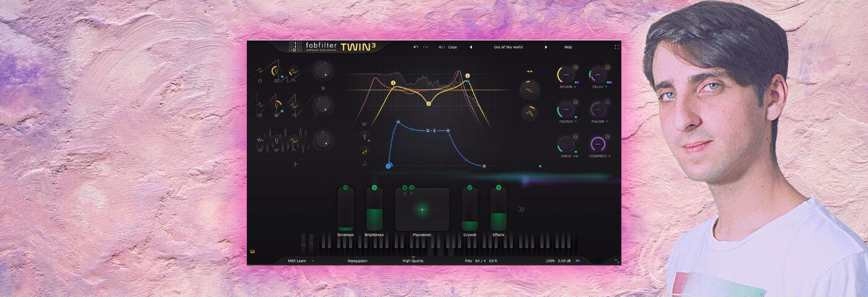Click the Copy button
The image size is (868, 297).
click(453, 47)
